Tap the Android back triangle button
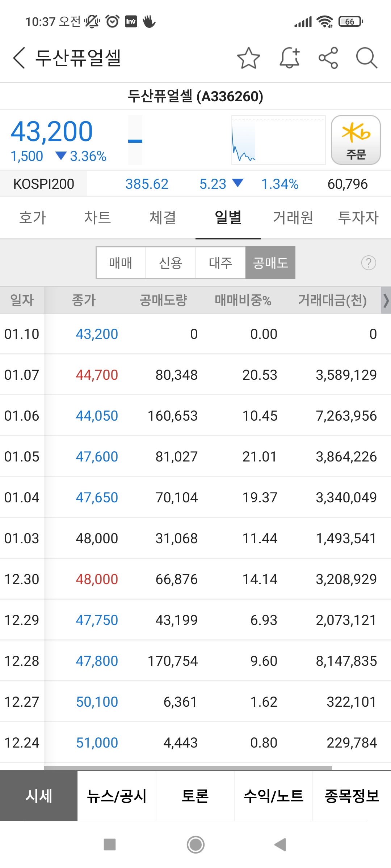Screen dimensions: 391x868 coord(280,845)
